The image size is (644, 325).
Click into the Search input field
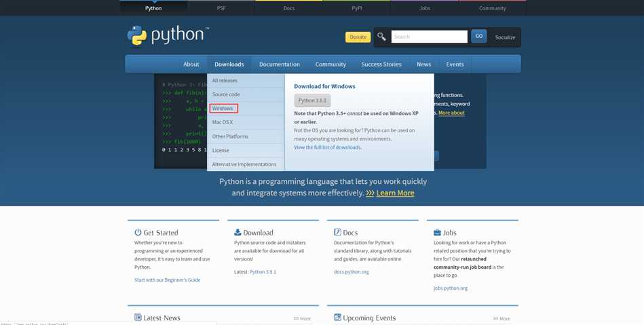pos(429,37)
